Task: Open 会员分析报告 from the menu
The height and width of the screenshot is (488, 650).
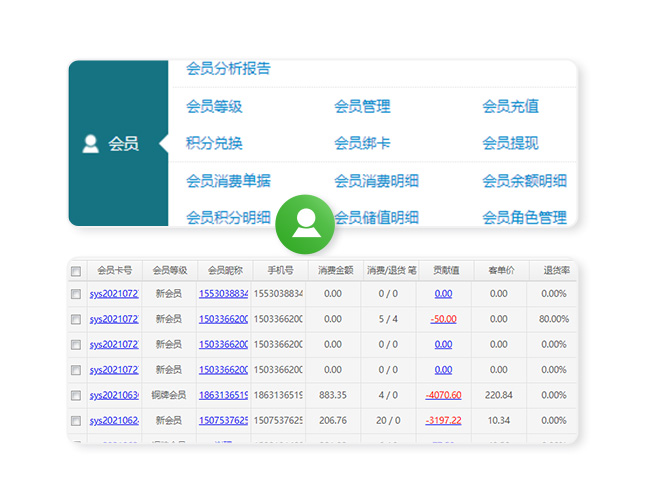Action: pyautogui.click(x=228, y=70)
